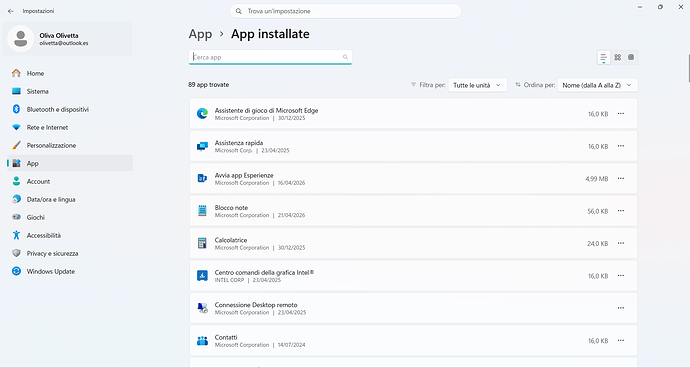The height and width of the screenshot is (368, 690).
Task: Click the magnifier icon in Cerca app
Action: point(345,57)
